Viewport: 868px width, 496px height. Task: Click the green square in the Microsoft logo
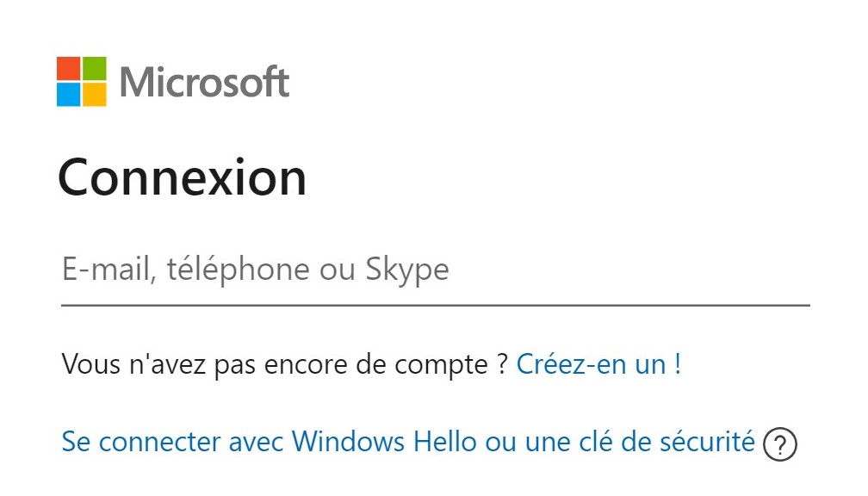(x=95, y=67)
